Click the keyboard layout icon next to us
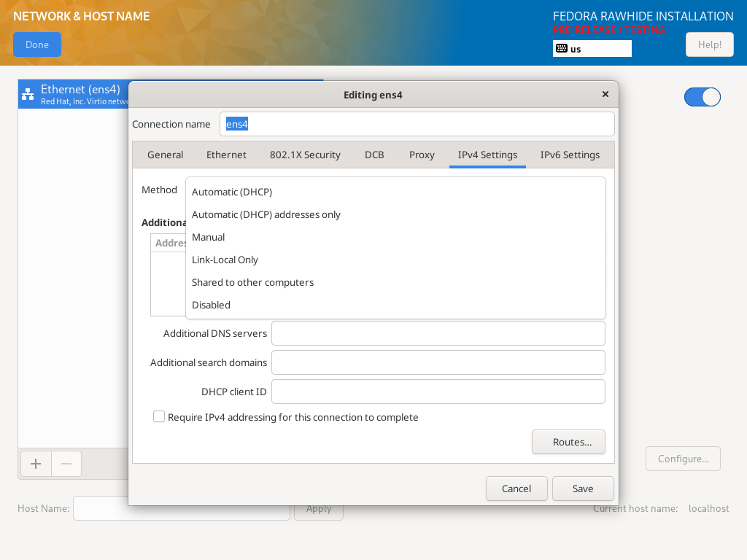Screen dimensions: 747x560 coord(562,49)
